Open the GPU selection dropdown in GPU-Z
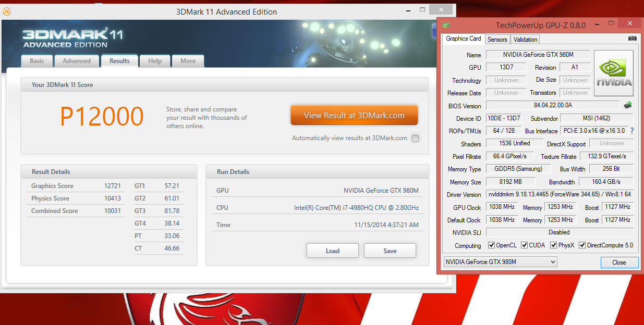 pyautogui.click(x=500, y=262)
